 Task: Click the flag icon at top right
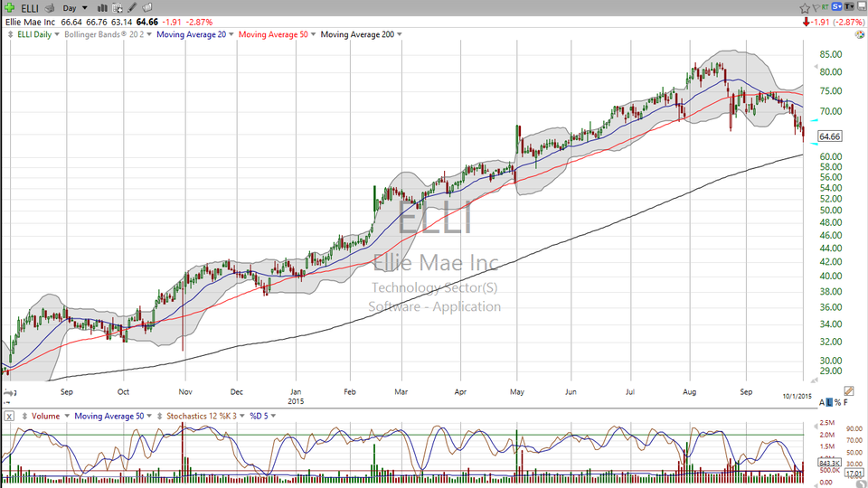[x=816, y=8]
